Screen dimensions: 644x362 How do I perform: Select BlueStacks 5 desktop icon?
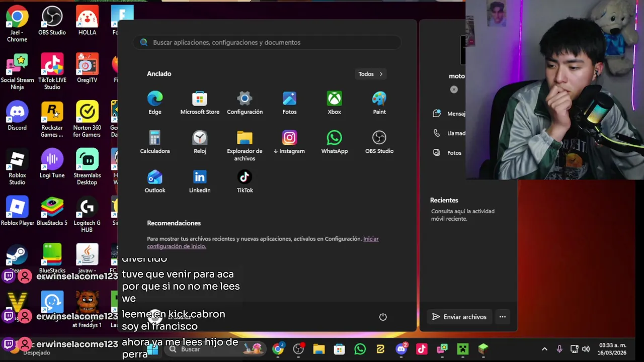tap(52, 212)
